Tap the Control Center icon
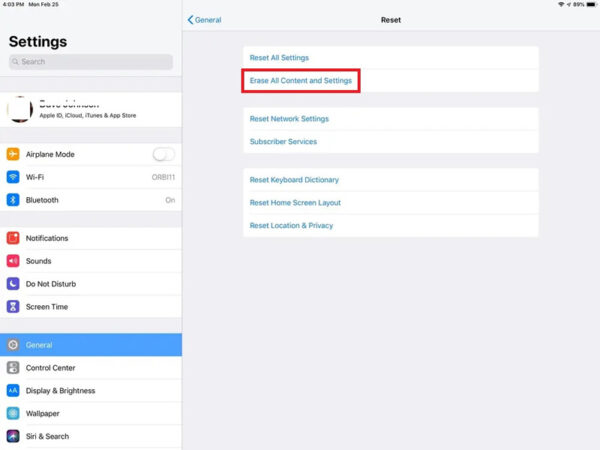 point(13,368)
